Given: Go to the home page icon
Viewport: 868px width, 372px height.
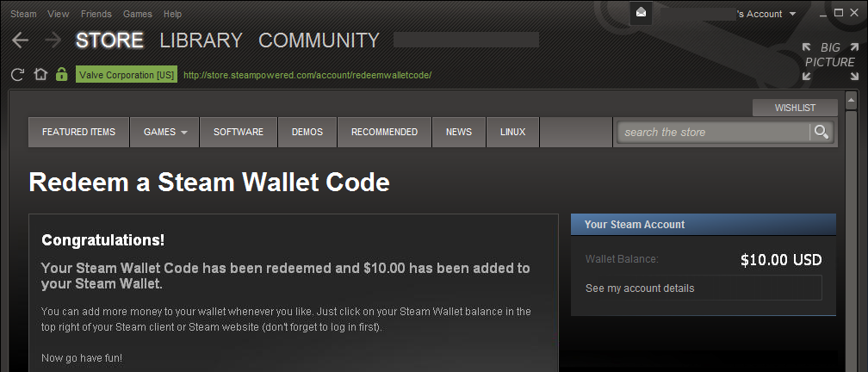Looking at the screenshot, I should [x=40, y=74].
